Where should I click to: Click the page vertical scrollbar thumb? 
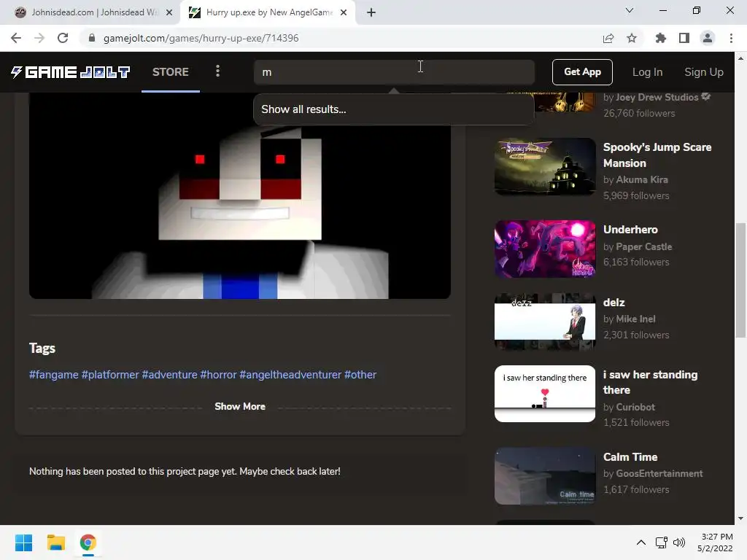[740, 280]
